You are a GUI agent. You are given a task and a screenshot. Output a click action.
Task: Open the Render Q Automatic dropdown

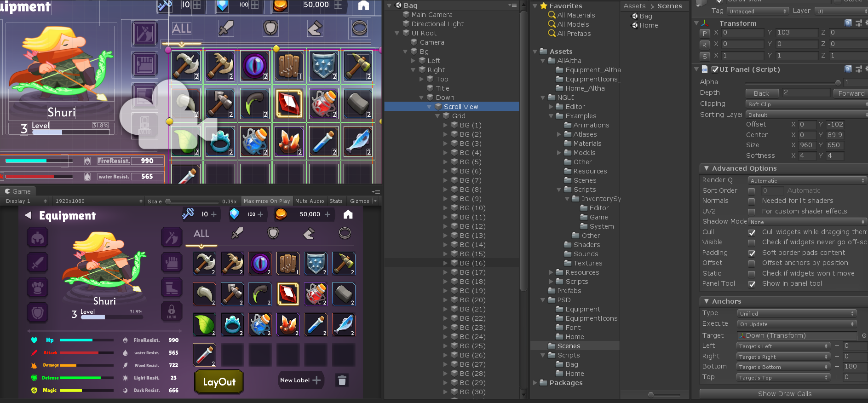(x=807, y=181)
